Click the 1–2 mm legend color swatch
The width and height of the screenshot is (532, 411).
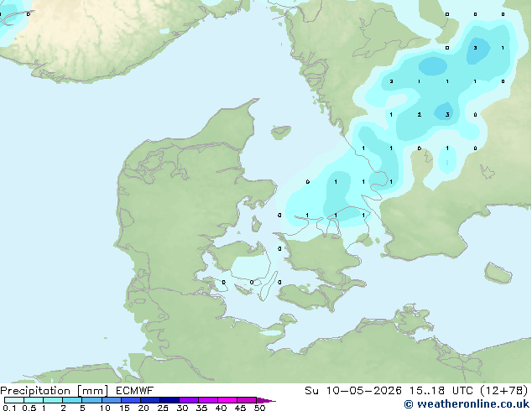pyautogui.click(x=53, y=400)
